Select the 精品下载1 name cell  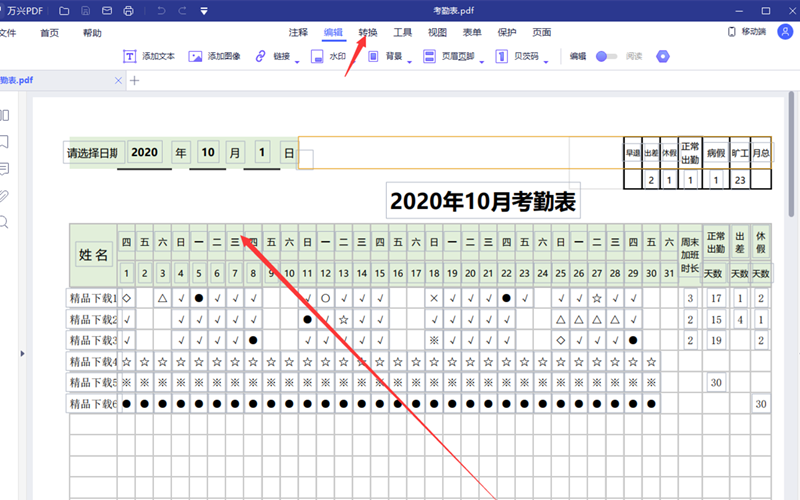click(92, 298)
